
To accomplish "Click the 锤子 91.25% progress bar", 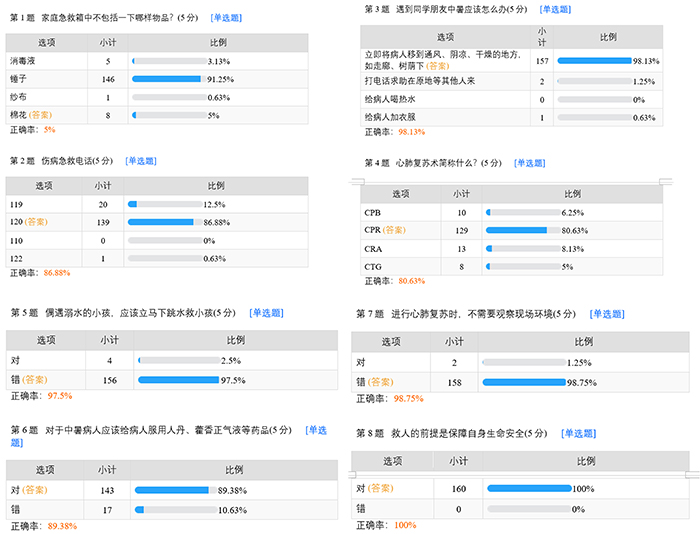I will (166, 79).
